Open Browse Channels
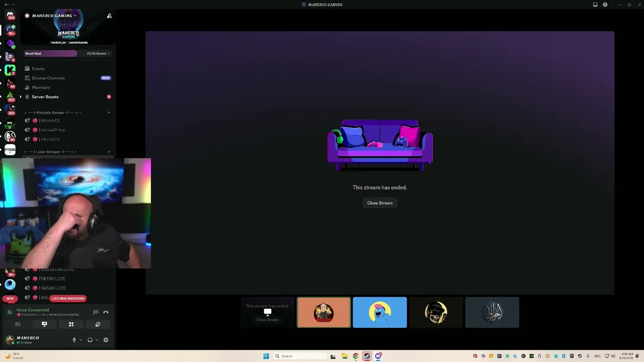 (x=68, y=78)
